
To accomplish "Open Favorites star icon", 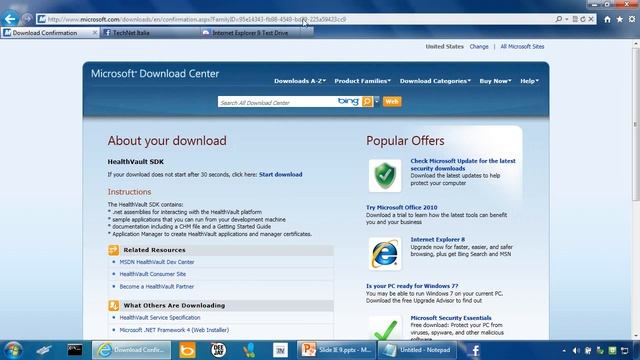I will click(620, 19).
